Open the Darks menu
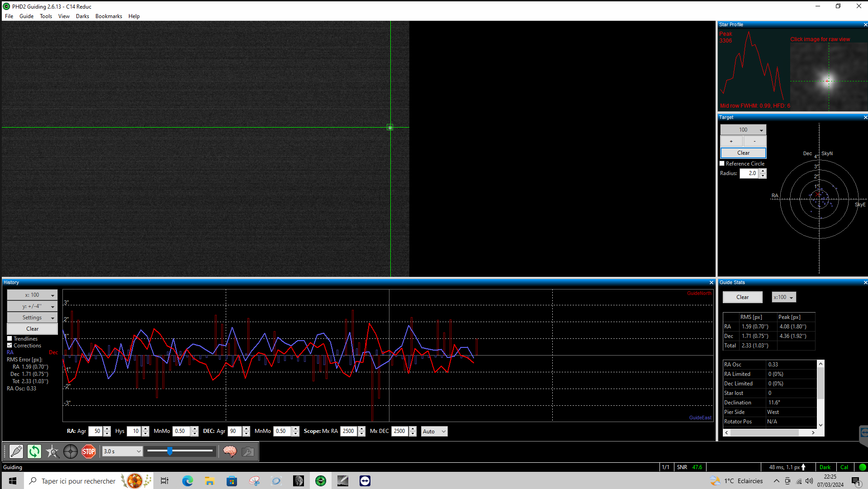The width and height of the screenshot is (868, 489). 82,16
